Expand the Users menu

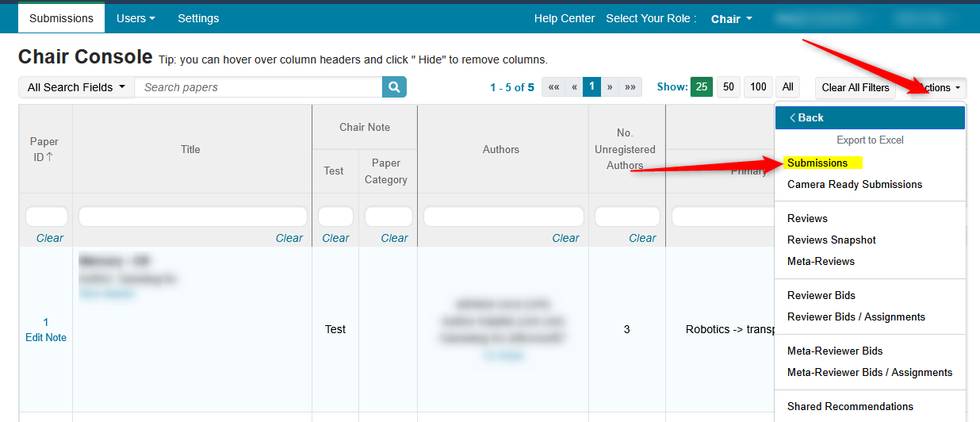click(x=136, y=18)
